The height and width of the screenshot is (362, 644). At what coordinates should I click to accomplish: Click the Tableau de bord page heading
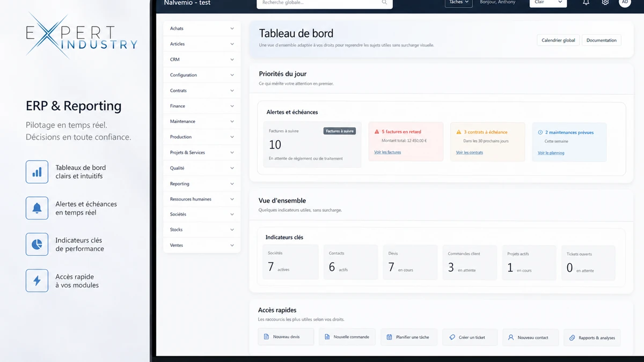296,34
